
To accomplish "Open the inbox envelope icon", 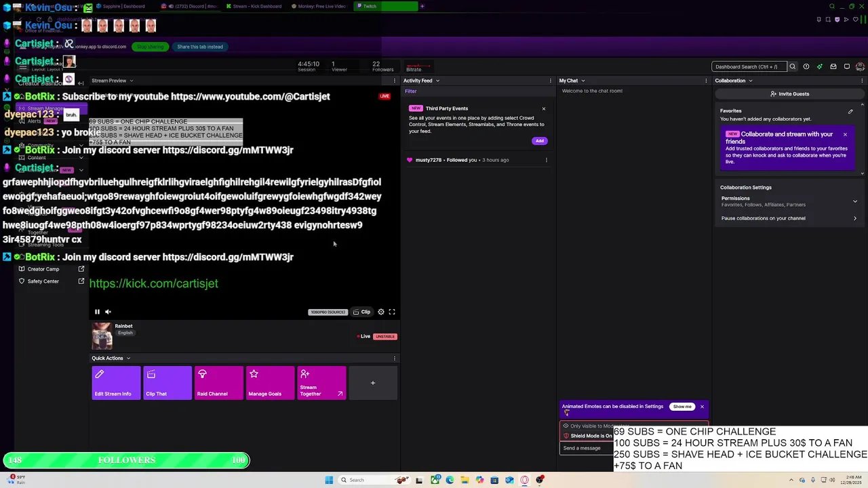I will 833,66.
